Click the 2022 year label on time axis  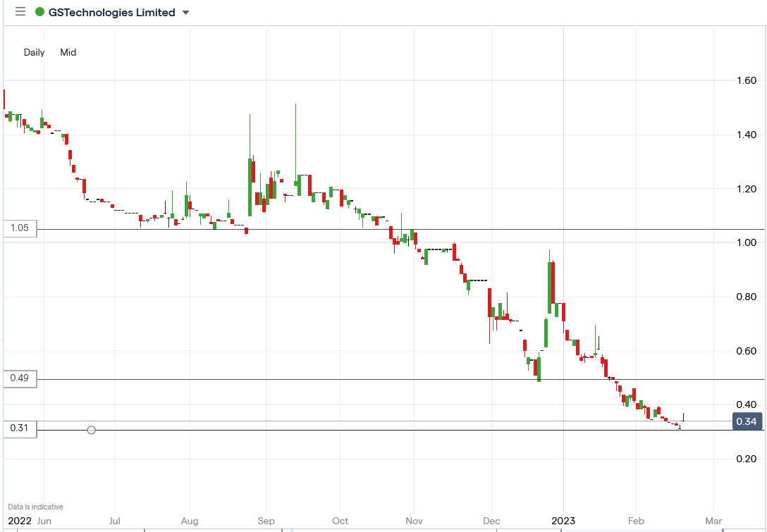click(20, 521)
